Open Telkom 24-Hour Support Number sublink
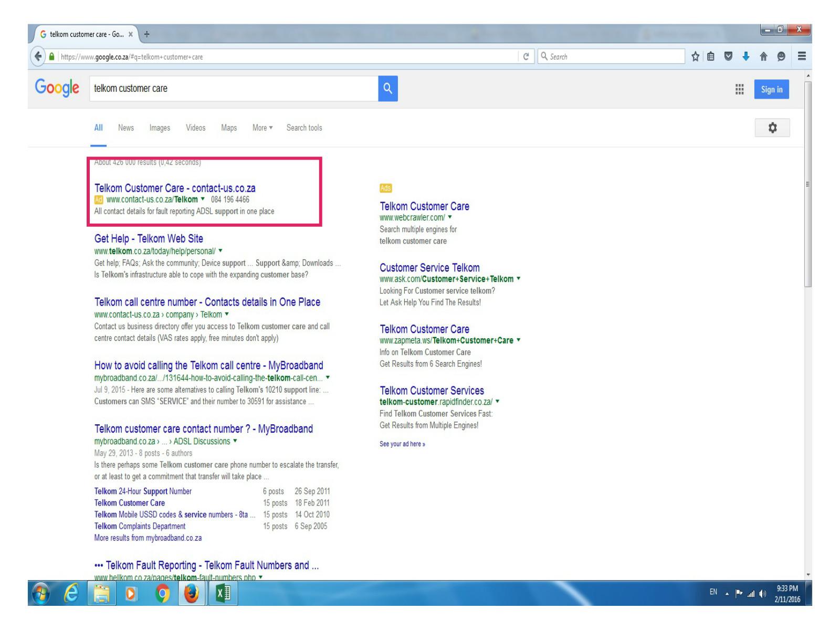 click(143, 491)
